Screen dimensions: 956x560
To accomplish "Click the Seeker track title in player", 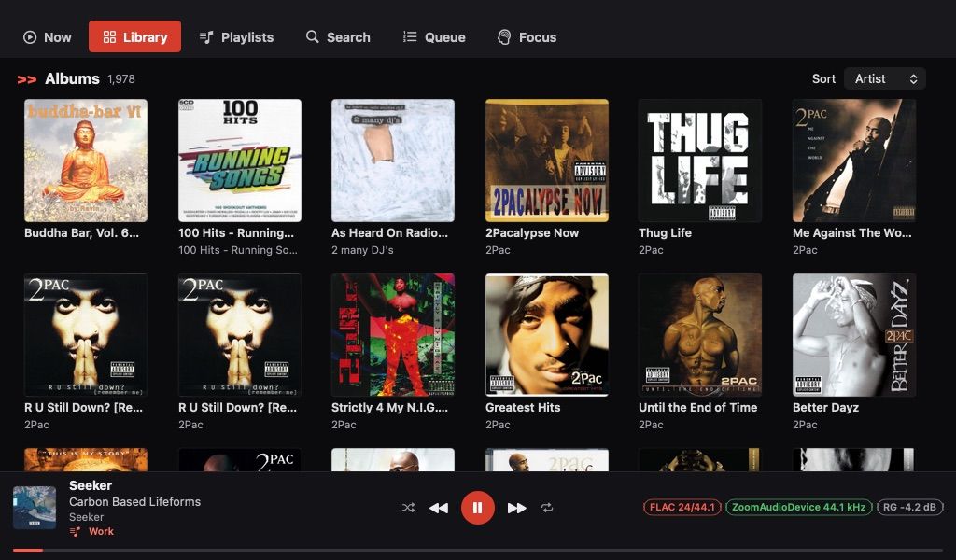I will pos(91,485).
